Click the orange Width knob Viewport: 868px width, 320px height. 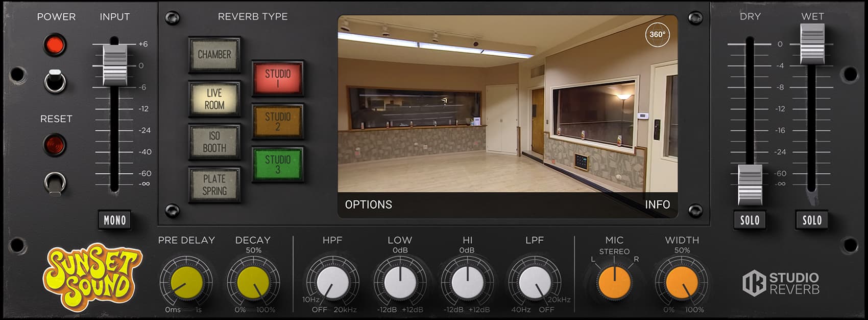pyautogui.click(x=682, y=283)
